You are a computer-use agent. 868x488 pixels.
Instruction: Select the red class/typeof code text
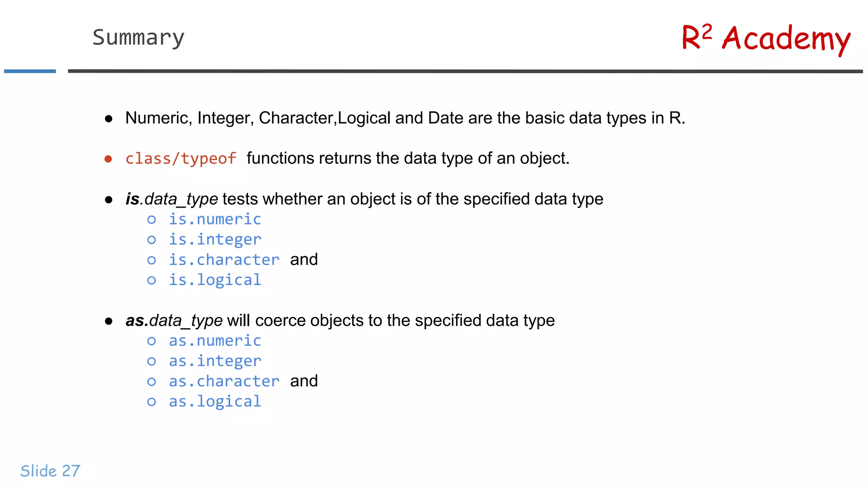[x=181, y=158]
